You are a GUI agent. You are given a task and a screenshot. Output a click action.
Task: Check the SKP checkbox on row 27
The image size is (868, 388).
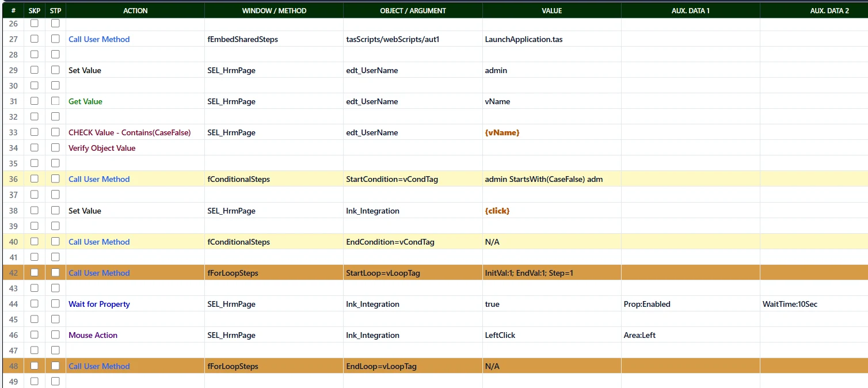pyautogui.click(x=35, y=39)
